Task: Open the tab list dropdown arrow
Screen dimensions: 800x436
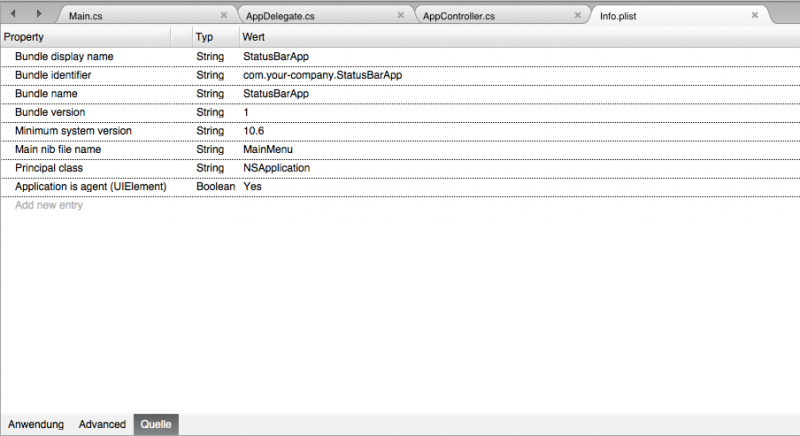Action: 787,15
